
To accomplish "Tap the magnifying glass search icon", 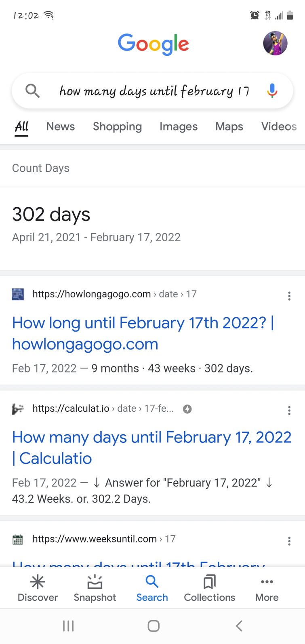I will 32,91.
